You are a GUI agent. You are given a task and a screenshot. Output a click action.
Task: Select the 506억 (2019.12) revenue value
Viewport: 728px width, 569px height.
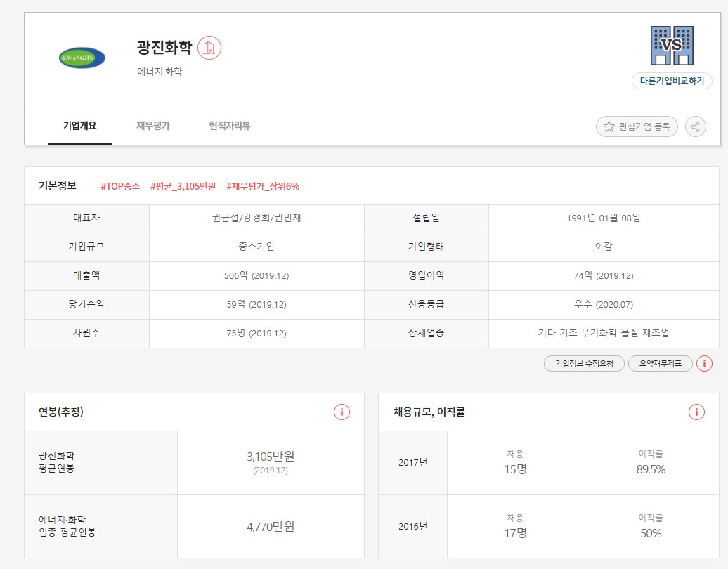[256, 275]
